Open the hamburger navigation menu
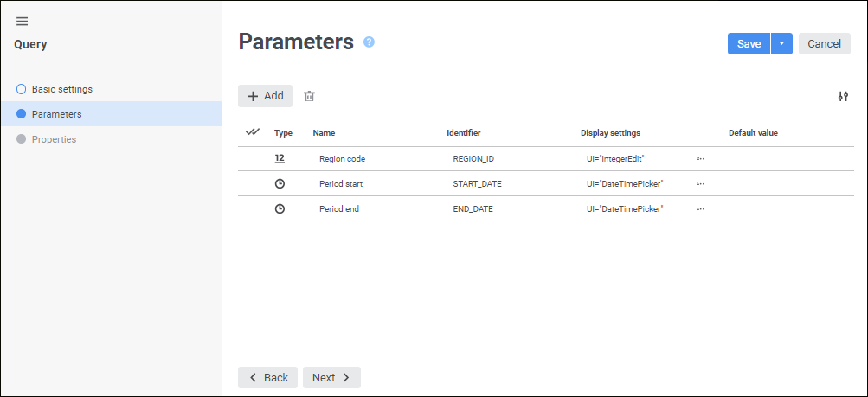The height and width of the screenshot is (397, 868). point(22,22)
